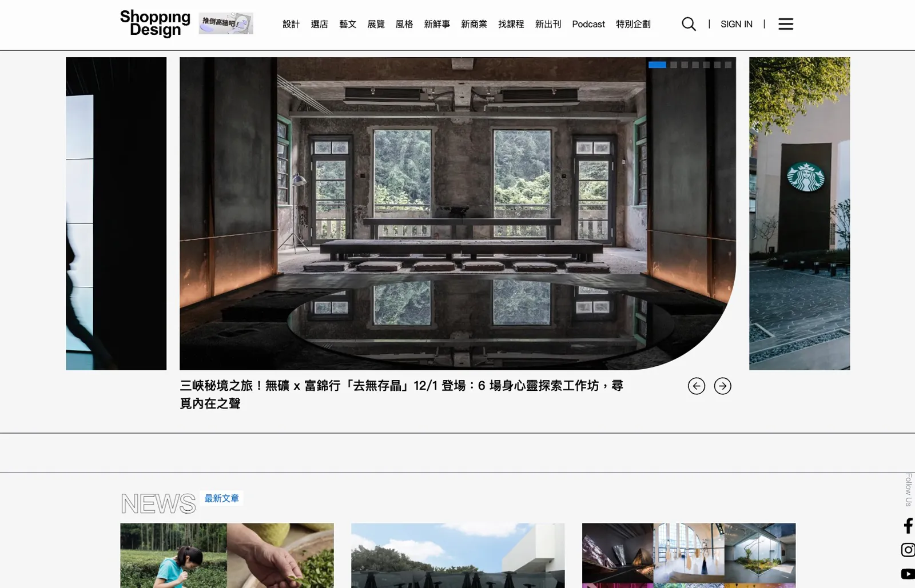Open the search magnifier icon
915x588 pixels.
689,24
